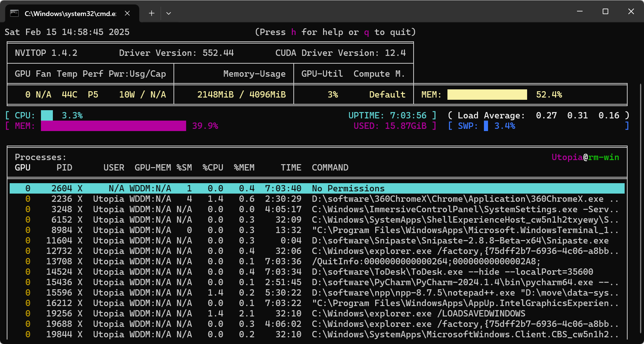644x344 pixels.
Task: Select the ToDesk.exe process row
Action: [x=317, y=272]
